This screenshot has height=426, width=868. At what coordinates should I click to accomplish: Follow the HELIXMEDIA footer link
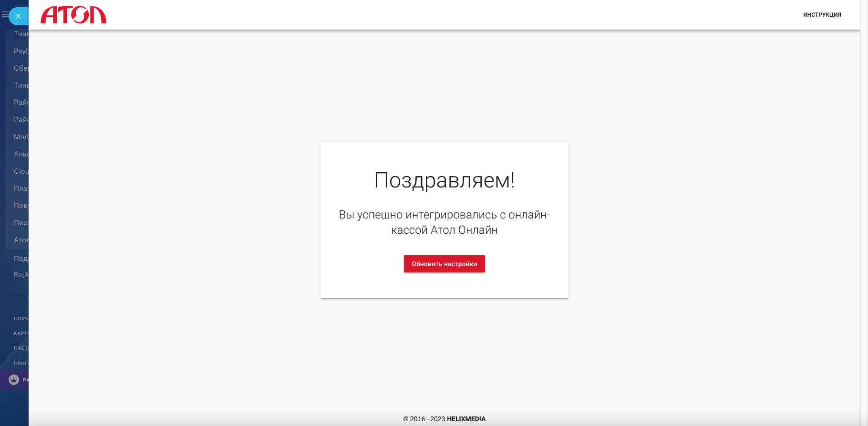466,419
